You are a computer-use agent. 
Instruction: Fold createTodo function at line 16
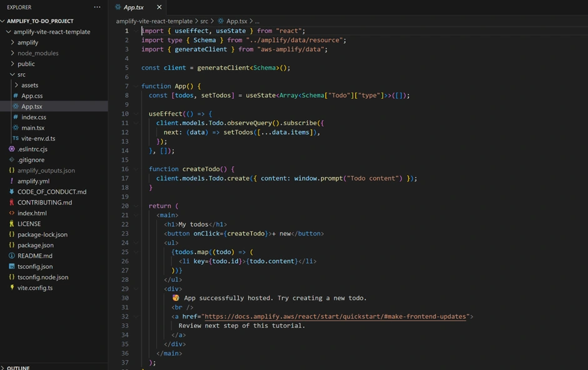pyautogui.click(x=136, y=169)
